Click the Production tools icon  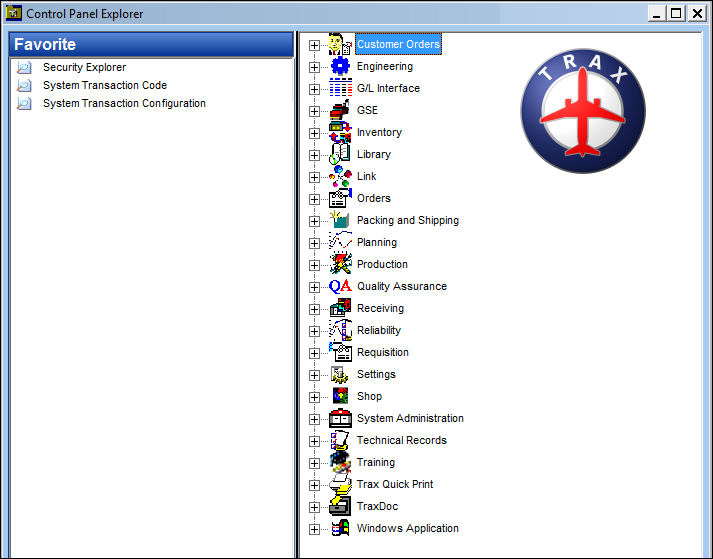pyautogui.click(x=340, y=264)
